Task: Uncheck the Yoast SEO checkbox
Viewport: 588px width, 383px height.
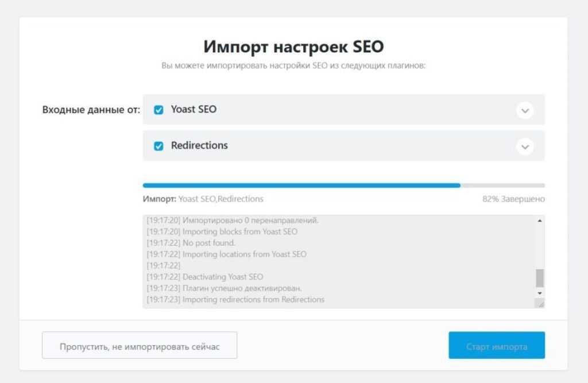Action: (158, 110)
